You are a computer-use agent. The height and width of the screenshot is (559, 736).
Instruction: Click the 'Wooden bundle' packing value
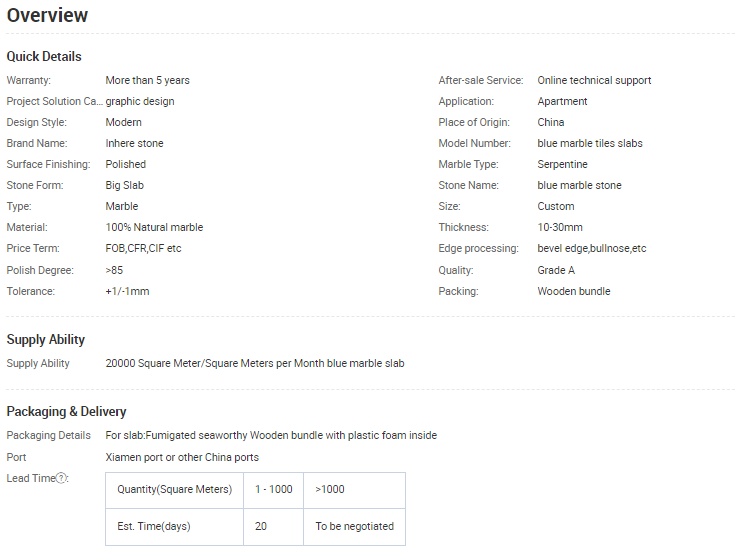(573, 291)
